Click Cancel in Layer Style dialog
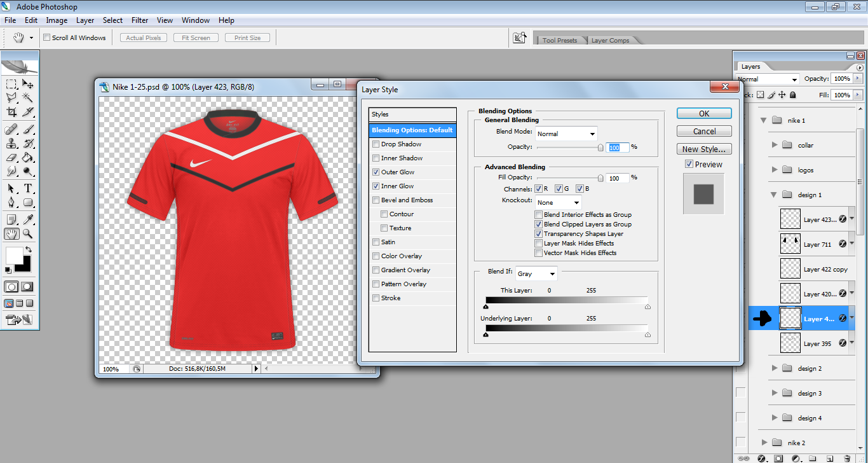868x463 pixels. click(704, 131)
